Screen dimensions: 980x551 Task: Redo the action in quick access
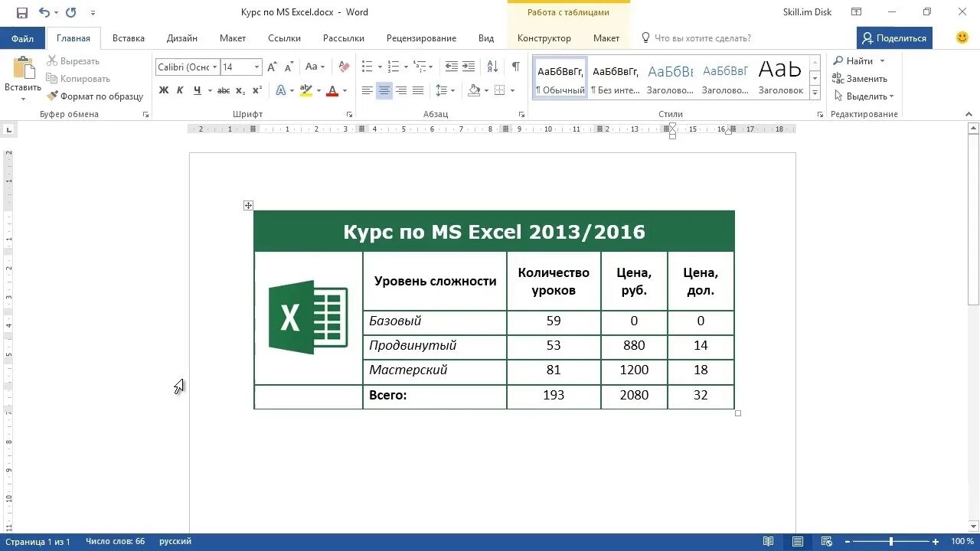point(71,12)
